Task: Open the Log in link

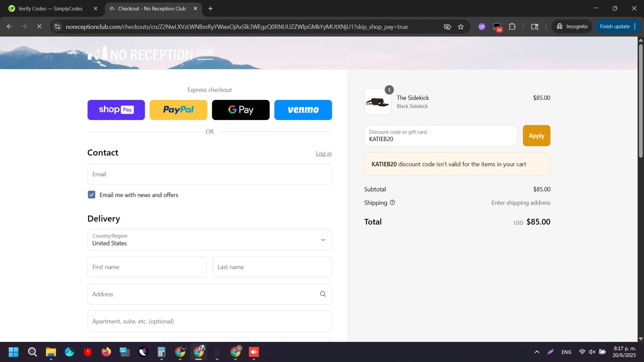Action: click(x=324, y=154)
